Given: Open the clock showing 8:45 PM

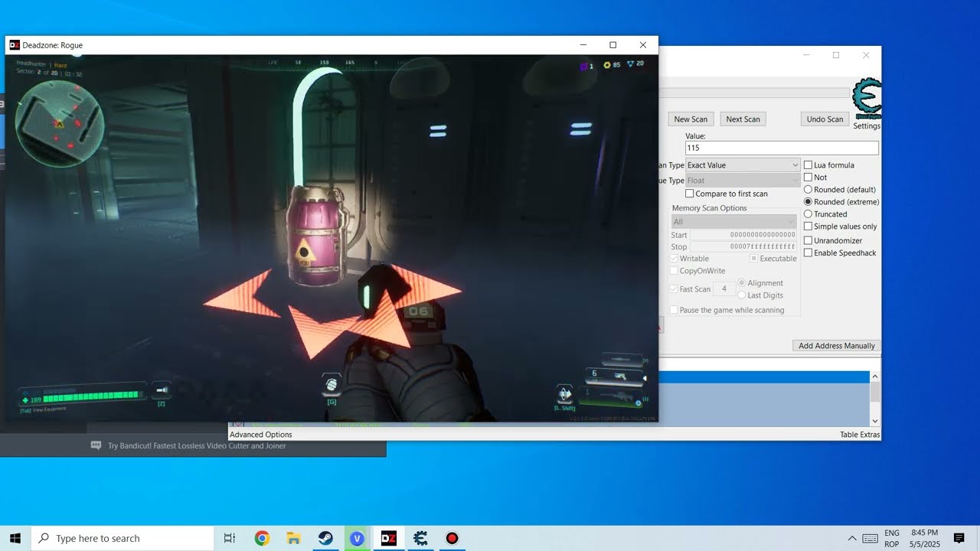Looking at the screenshot, I should pos(925,538).
